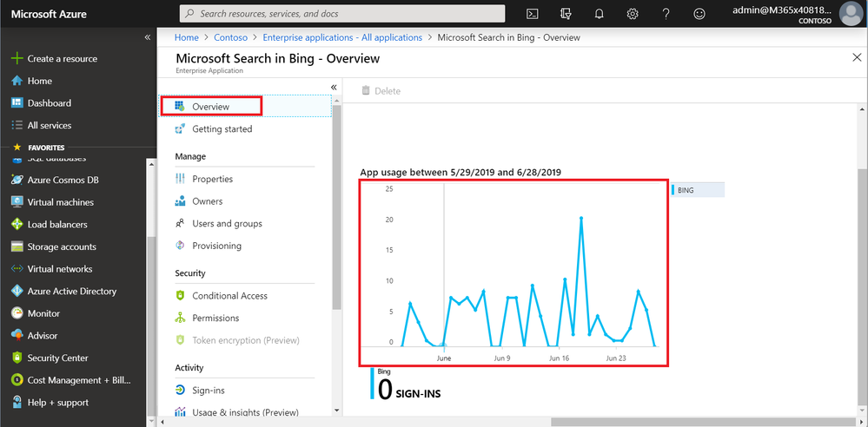Click the Conditional Access shield icon
The image size is (868, 427).
click(180, 296)
